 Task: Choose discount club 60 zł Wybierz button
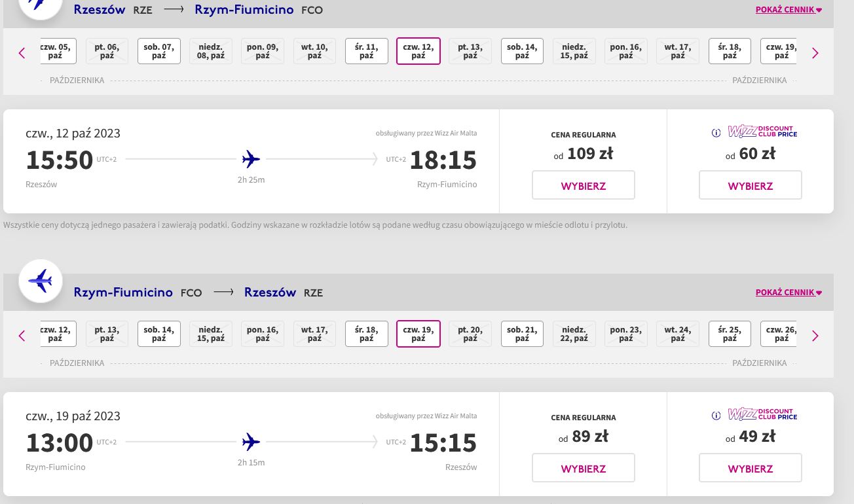click(751, 185)
